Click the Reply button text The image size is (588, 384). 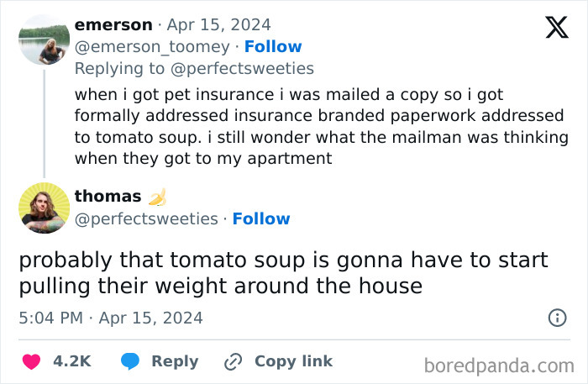coord(175,361)
